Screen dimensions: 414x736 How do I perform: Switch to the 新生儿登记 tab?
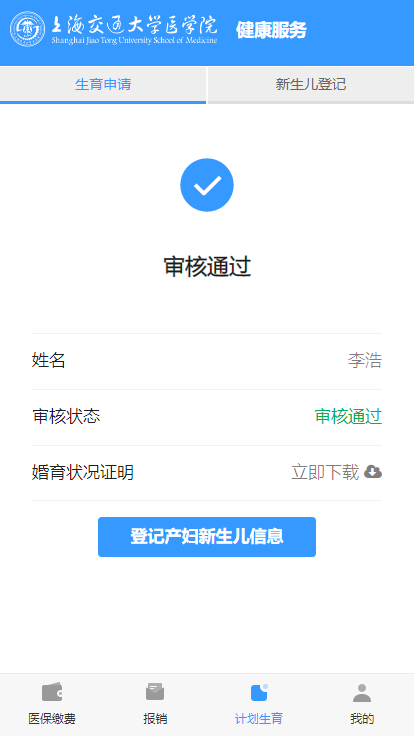point(311,85)
